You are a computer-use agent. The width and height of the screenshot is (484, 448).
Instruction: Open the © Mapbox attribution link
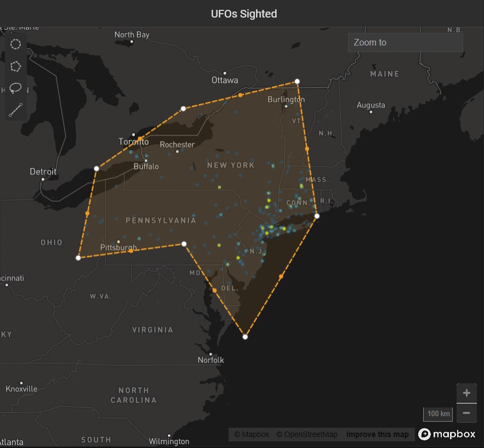click(x=252, y=435)
